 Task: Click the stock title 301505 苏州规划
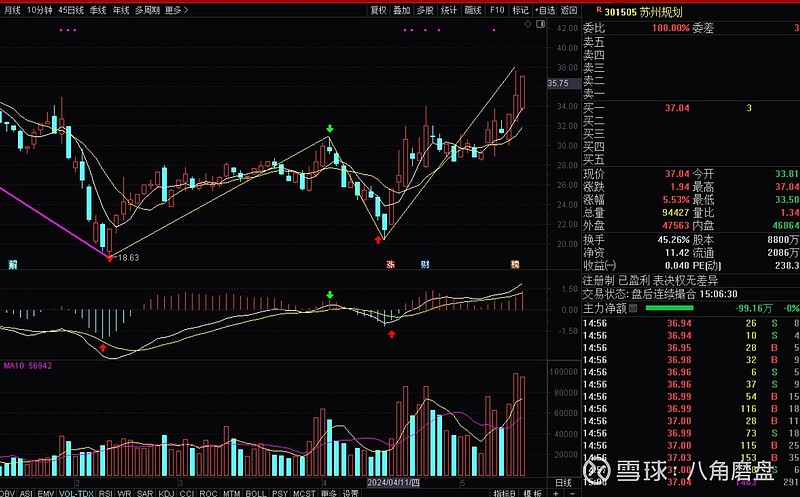[x=643, y=12]
